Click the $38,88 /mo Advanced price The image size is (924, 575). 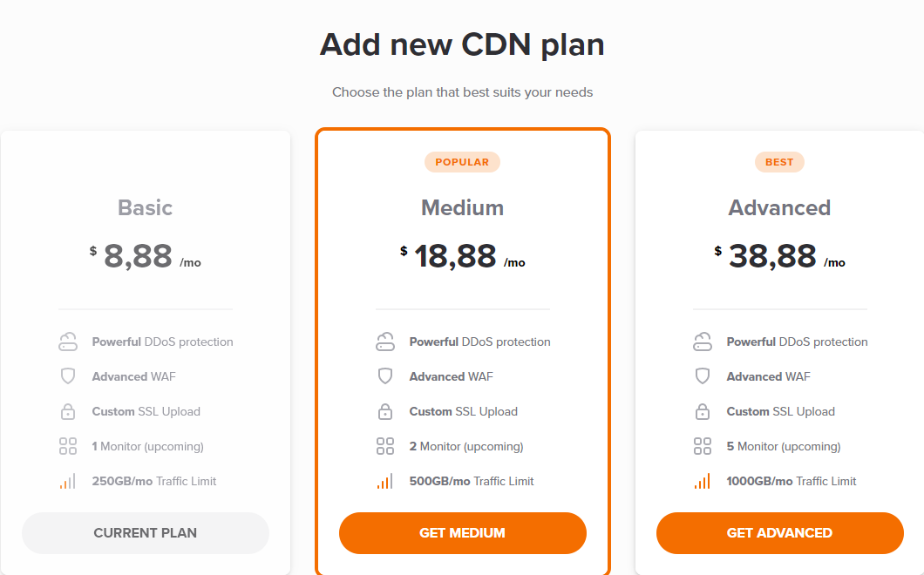click(x=779, y=256)
